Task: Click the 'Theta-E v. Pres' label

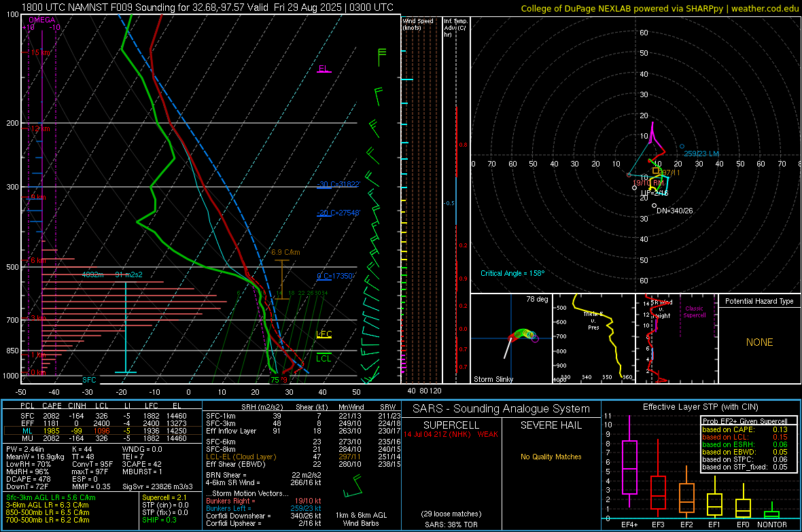Action: click(593, 320)
